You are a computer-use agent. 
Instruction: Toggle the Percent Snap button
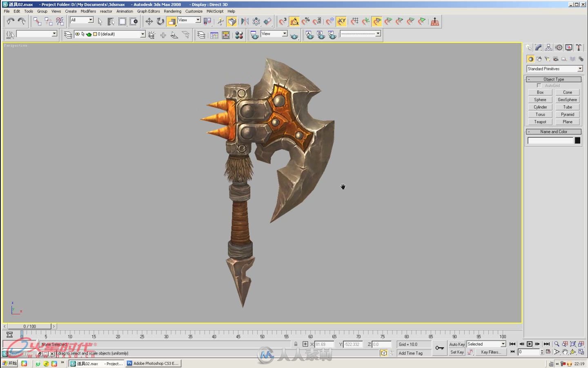[x=305, y=21]
